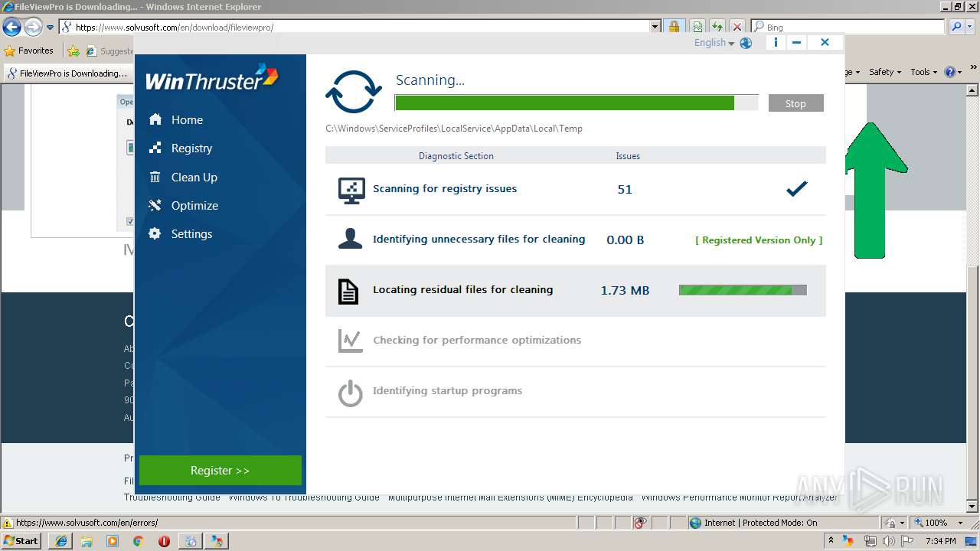980x551 pixels.
Task: Open the Opera taskbar icon
Action: pyautogui.click(x=164, y=541)
